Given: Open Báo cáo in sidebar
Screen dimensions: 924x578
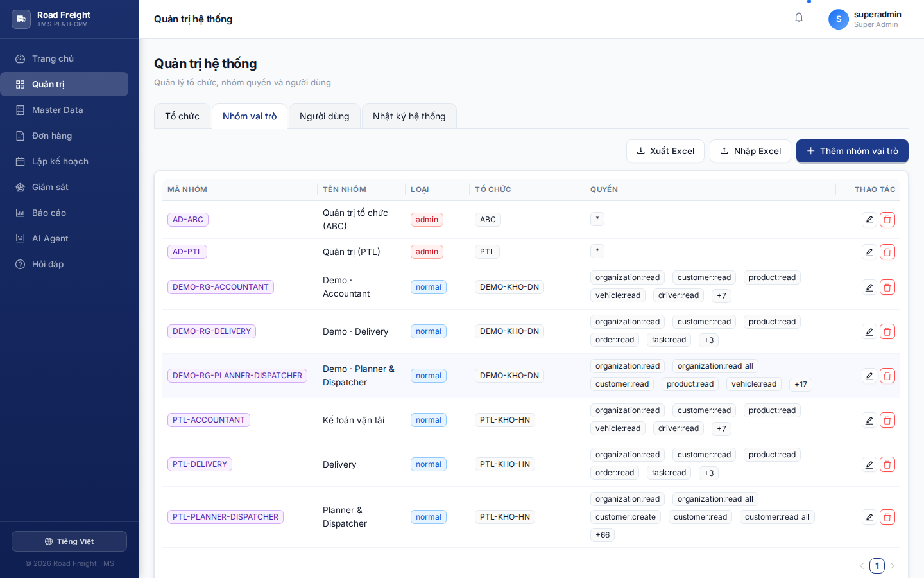Looking at the screenshot, I should click(64, 213).
